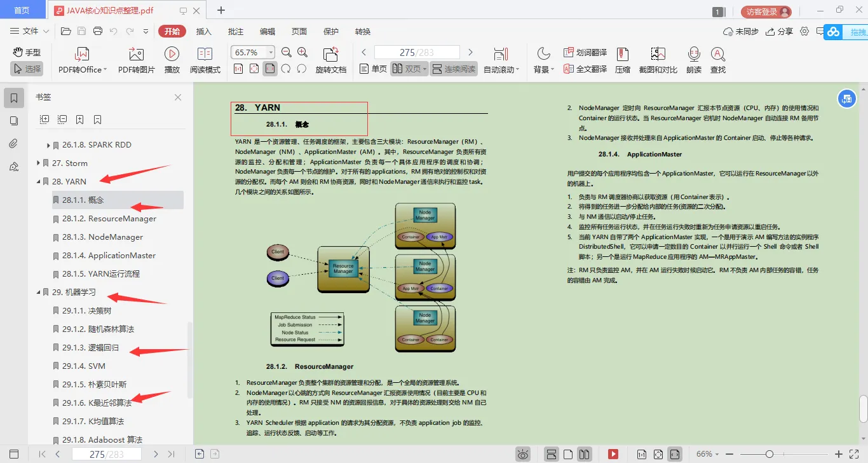Switch to the 插入 tab

pos(204,31)
